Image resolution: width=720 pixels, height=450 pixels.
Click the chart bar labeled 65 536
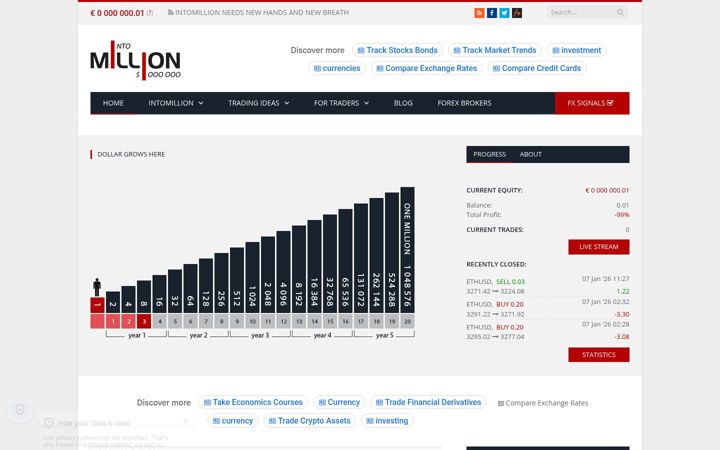click(345, 261)
